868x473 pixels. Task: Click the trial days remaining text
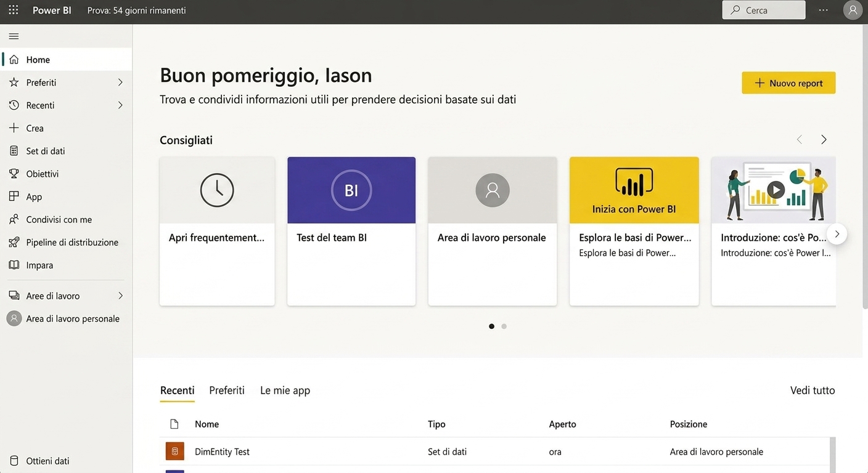pos(137,10)
